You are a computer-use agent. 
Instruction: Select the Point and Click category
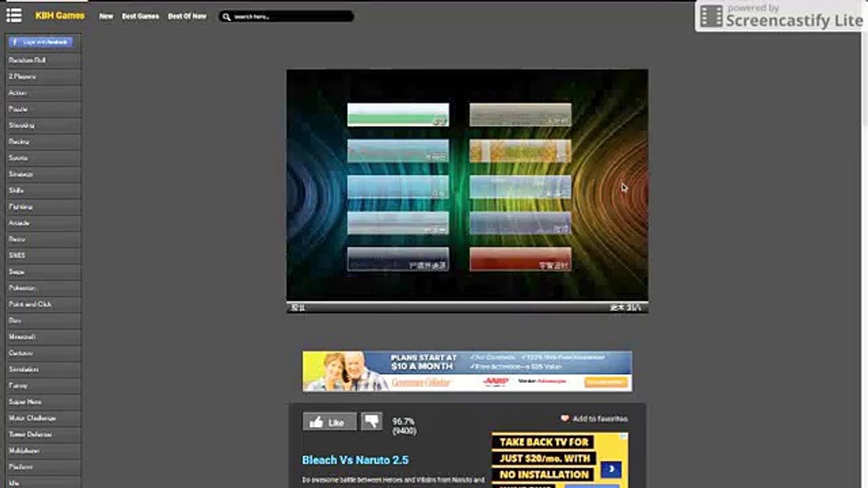tap(43, 304)
